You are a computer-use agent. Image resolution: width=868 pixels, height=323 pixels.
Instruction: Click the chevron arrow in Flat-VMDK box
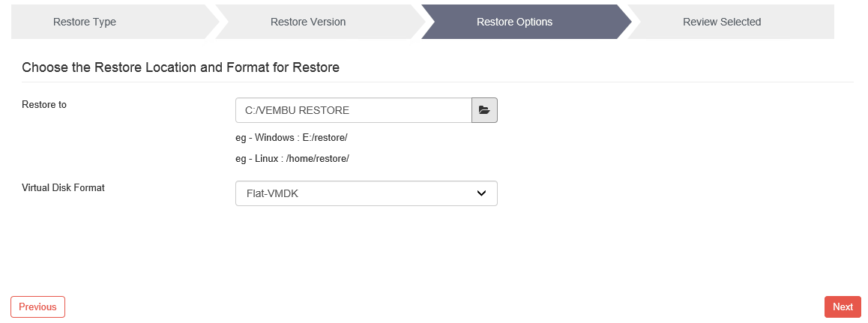coord(482,193)
